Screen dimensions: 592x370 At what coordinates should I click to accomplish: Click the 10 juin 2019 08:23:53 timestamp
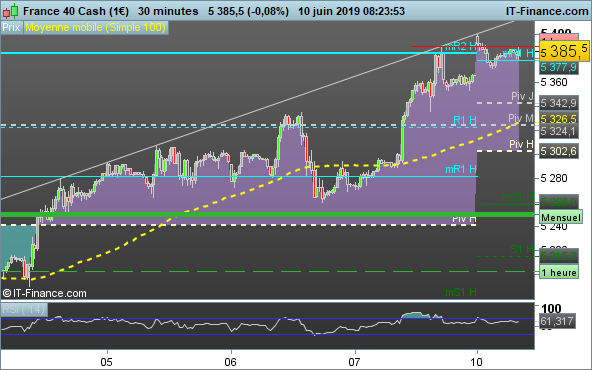pyautogui.click(x=351, y=11)
